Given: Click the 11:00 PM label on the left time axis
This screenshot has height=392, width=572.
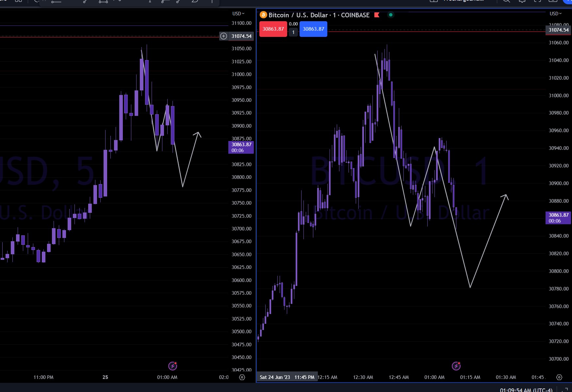Looking at the screenshot, I should pos(43,377).
